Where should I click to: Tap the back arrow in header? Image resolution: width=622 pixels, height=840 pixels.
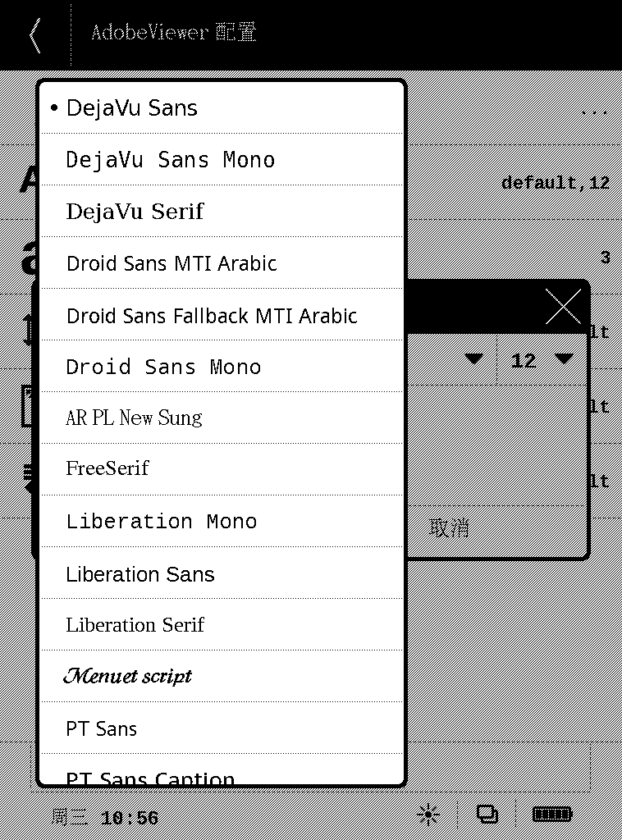point(35,34)
